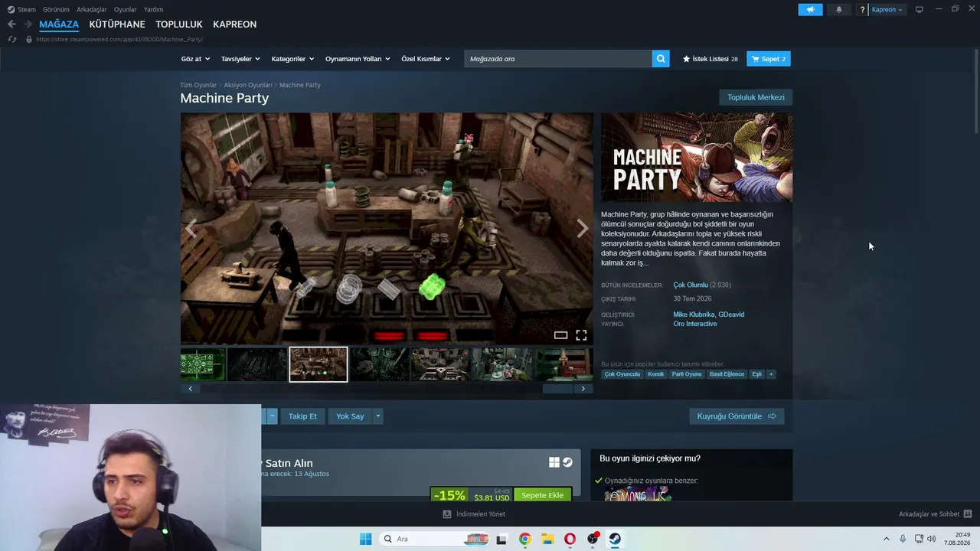Show hidden system tray icons

[887, 539]
